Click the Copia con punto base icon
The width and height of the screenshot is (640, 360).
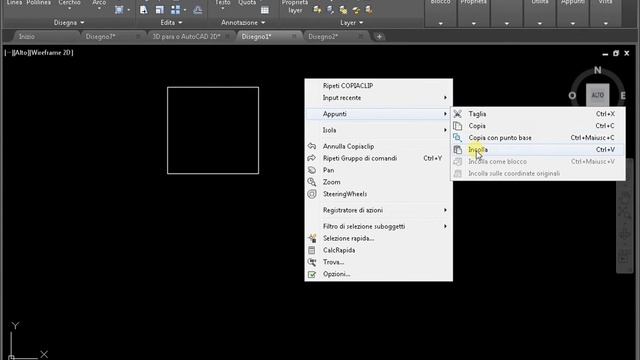[458, 138]
